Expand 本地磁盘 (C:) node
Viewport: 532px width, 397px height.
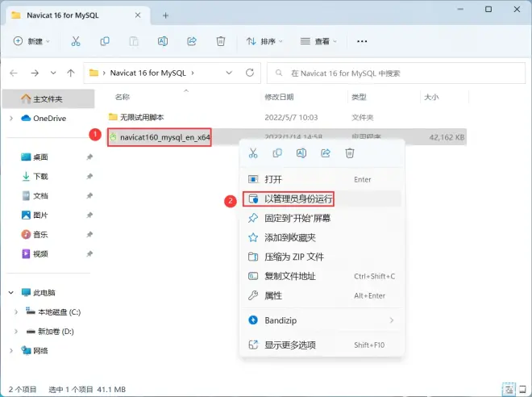(16, 311)
